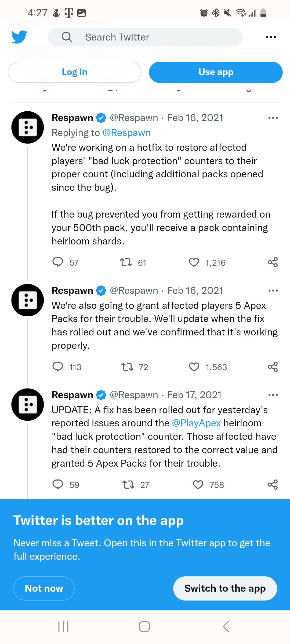Screen dimensions: 290x644
Task: Share the Feb 17 UPDATE tweet
Action: point(273,485)
